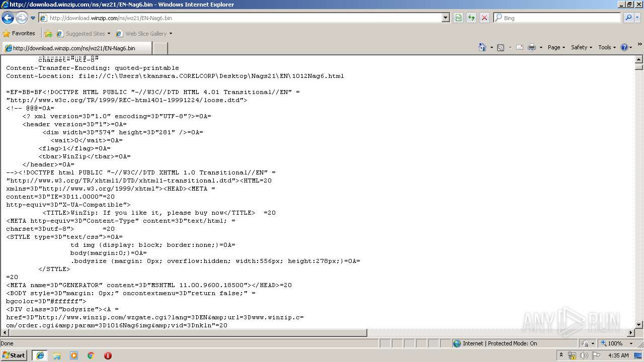644x362 pixels.
Task: Open the Tools menu
Action: click(607, 47)
